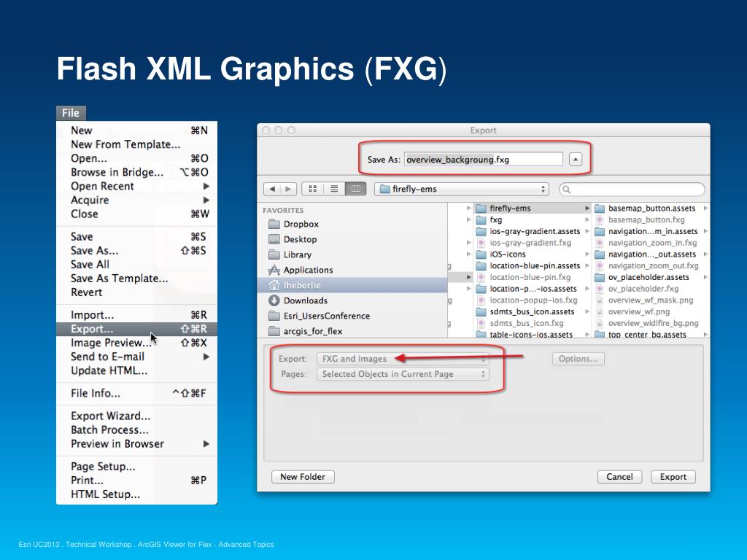Choose Open... in the File menu
747x560 pixels.
coord(136,158)
